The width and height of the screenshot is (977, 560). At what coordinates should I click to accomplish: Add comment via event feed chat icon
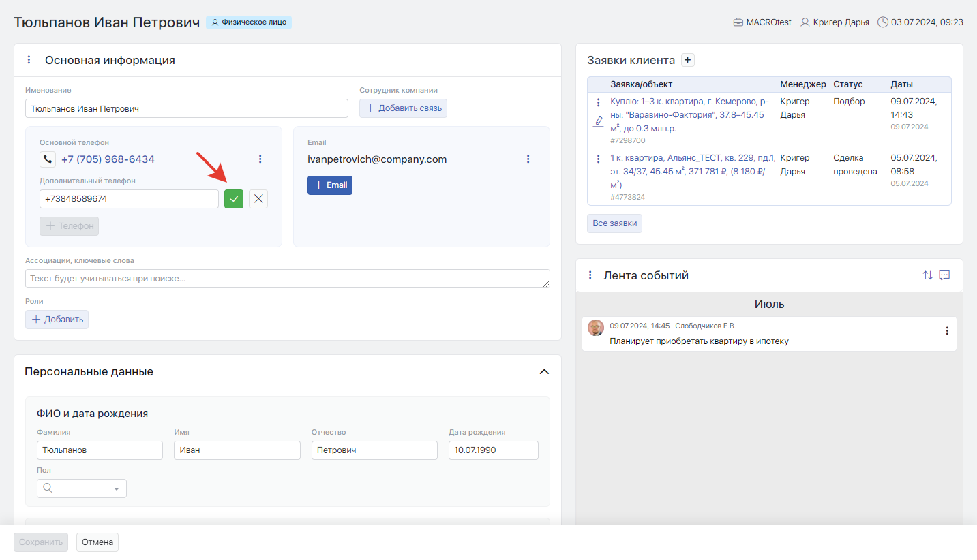click(x=944, y=275)
